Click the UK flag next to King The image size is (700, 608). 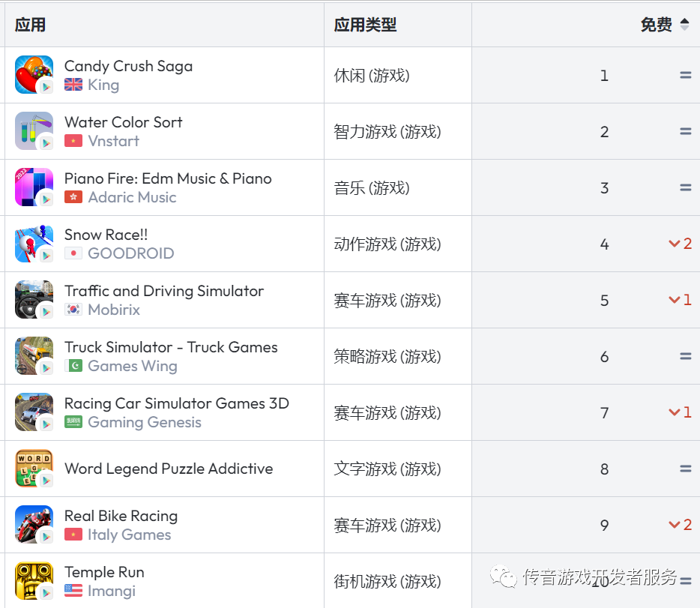(x=73, y=85)
